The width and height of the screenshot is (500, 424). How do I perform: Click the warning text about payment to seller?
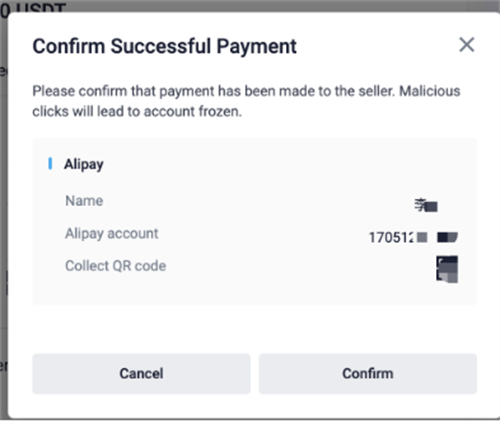click(246, 101)
